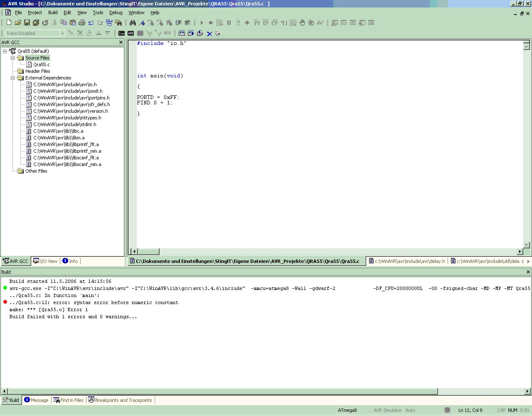Screen dimensions: 532x416
Task: Click the Save file toolbar icon
Action: pyautogui.click(x=27, y=22)
